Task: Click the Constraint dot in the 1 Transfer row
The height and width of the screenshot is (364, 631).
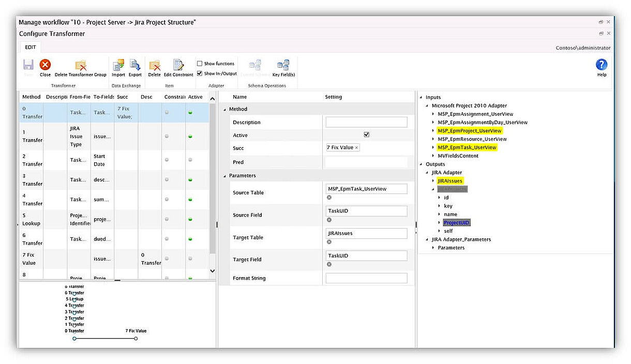Action: click(167, 136)
